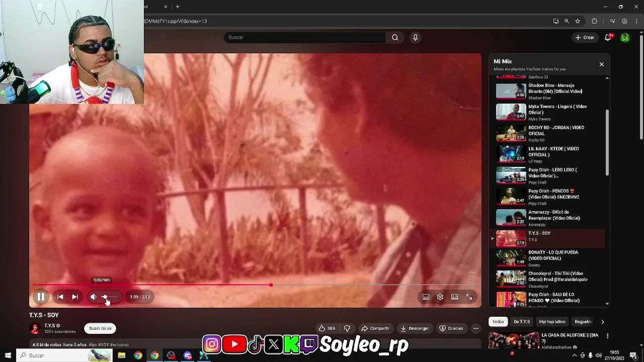Click the YouTube search magnifier button
The image size is (644, 362).
coord(395,37)
